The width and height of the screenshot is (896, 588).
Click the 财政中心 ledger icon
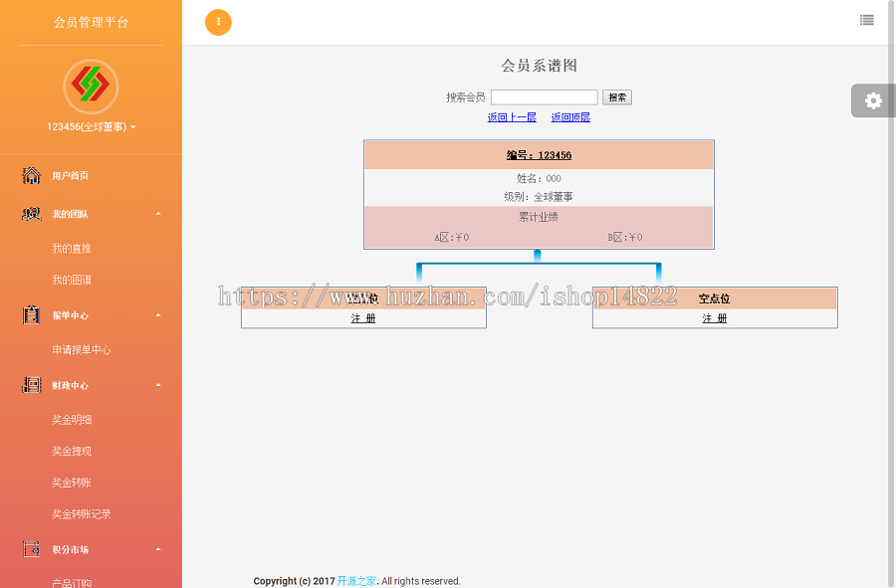(x=32, y=385)
